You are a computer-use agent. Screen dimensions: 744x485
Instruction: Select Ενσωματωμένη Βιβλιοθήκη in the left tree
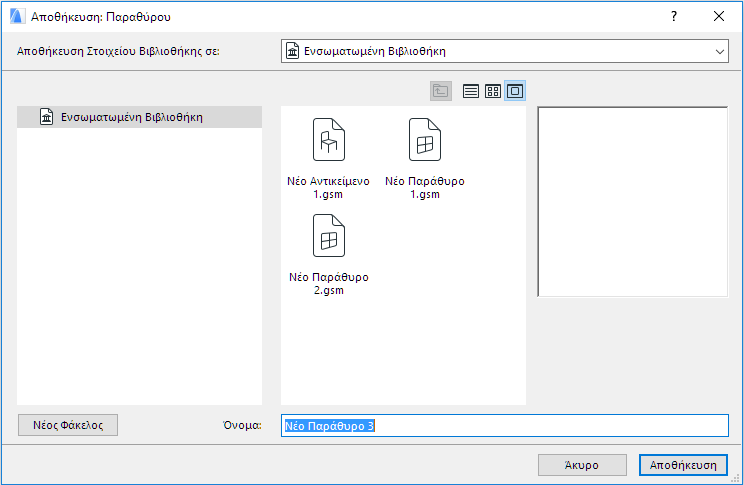pyautogui.click(x=139, y=117)
